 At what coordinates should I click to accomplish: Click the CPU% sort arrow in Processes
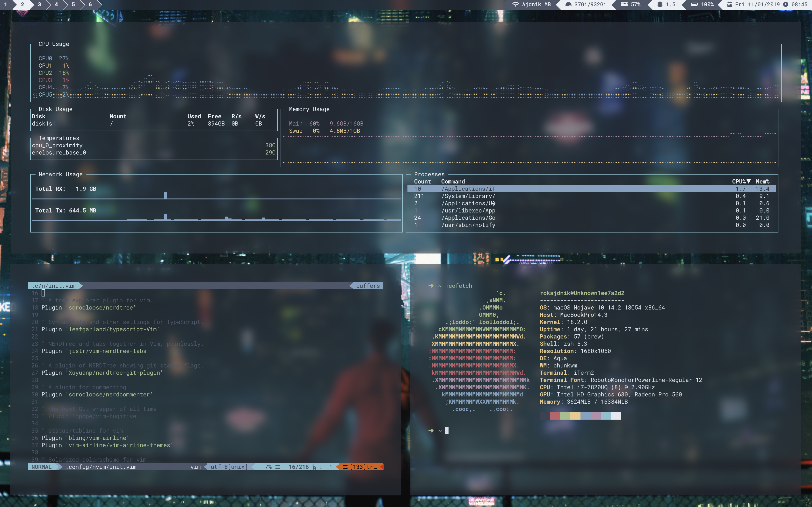point(749,181)
